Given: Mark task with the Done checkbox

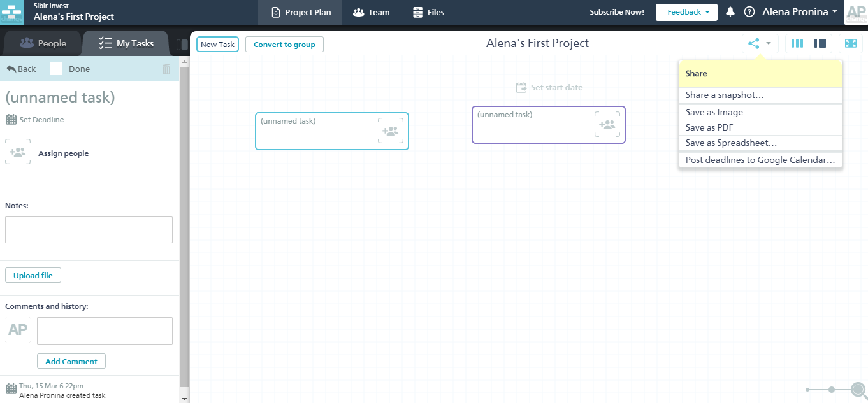Looking at the screenshot, I should pyautogui.click(x=56, y=69).
